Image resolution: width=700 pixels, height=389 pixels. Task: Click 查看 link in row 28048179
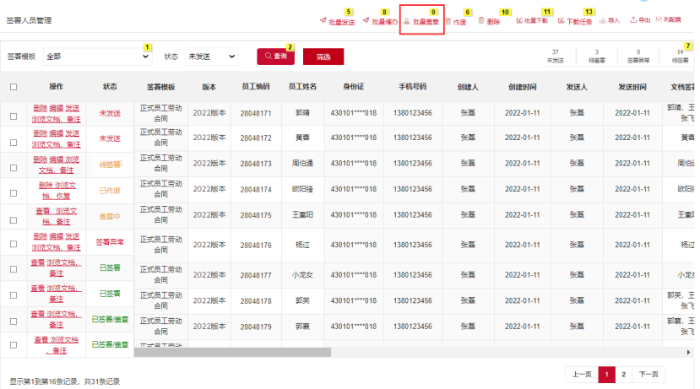(x=38, y=314)
